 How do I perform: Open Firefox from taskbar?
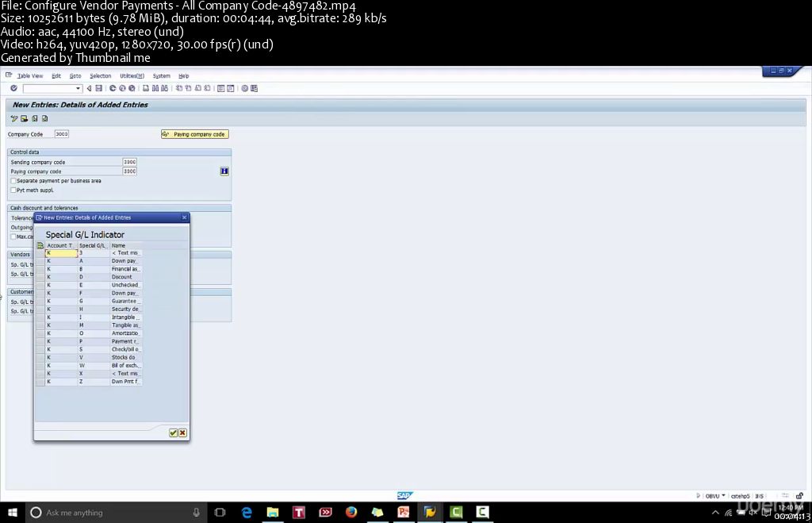(x=351, y=513)
